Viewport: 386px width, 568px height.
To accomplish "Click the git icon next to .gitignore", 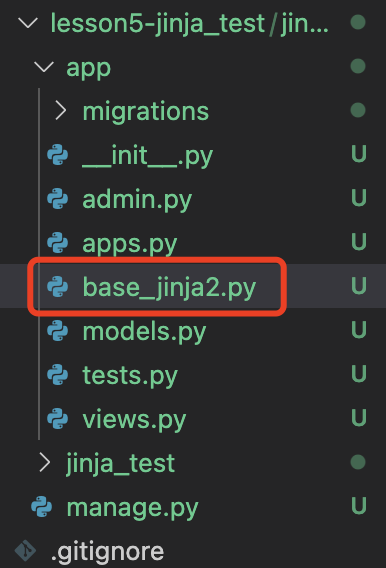I will [x=25, y=551].
